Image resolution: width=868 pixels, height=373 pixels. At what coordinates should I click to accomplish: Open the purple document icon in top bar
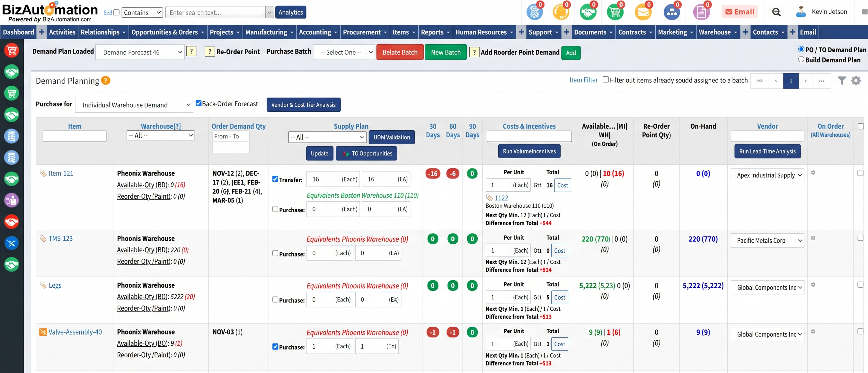tap(701, 13)
